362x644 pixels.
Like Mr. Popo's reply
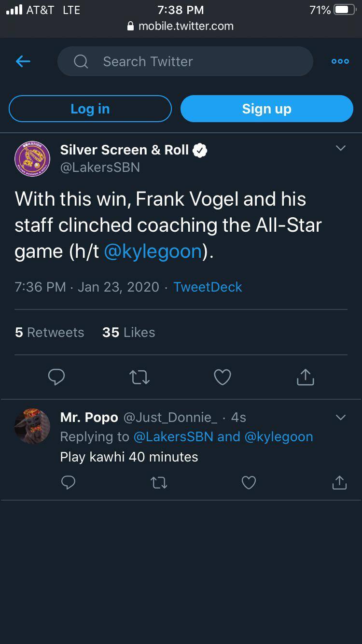point(249,482)
